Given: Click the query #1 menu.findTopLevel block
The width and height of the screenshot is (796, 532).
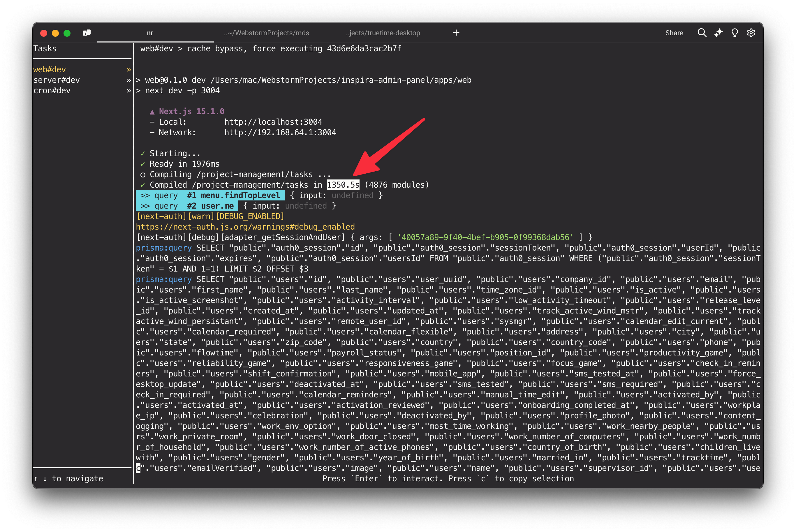Looking at the screenshot, I should (x=210, y=195).
